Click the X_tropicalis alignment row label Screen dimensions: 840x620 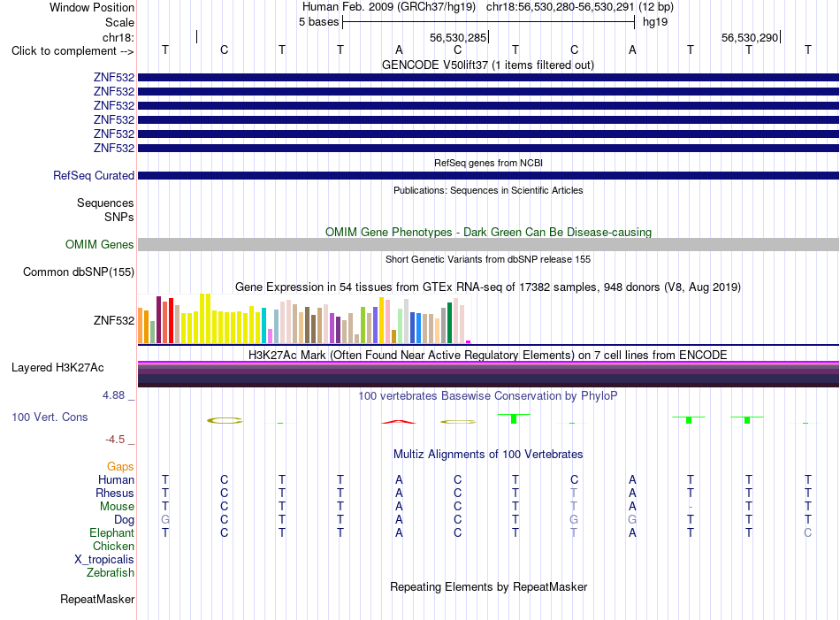point(104,560)
